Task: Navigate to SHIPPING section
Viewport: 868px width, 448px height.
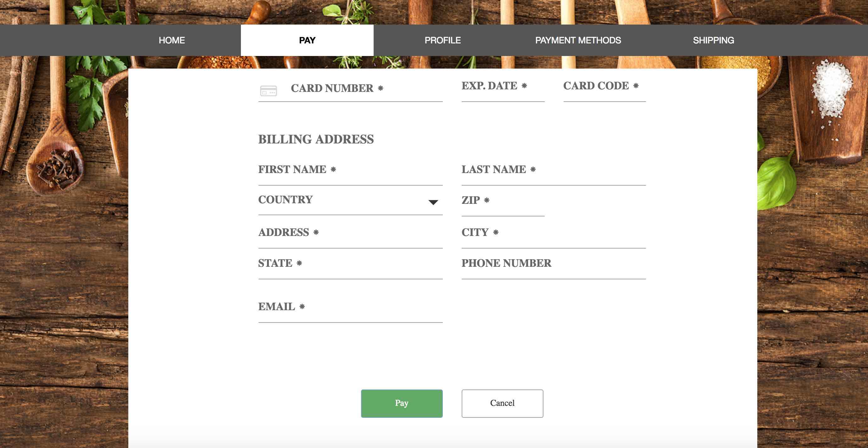Action: coord(713,40)
